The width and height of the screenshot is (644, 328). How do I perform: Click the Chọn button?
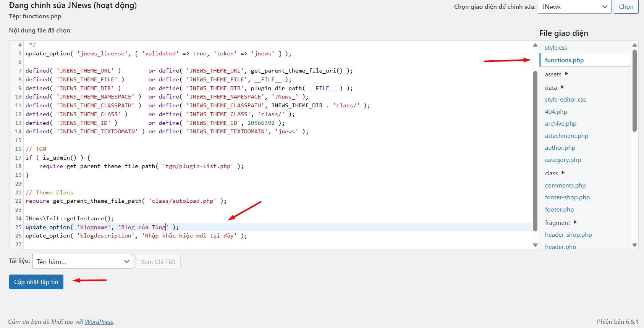coord(626,7)
